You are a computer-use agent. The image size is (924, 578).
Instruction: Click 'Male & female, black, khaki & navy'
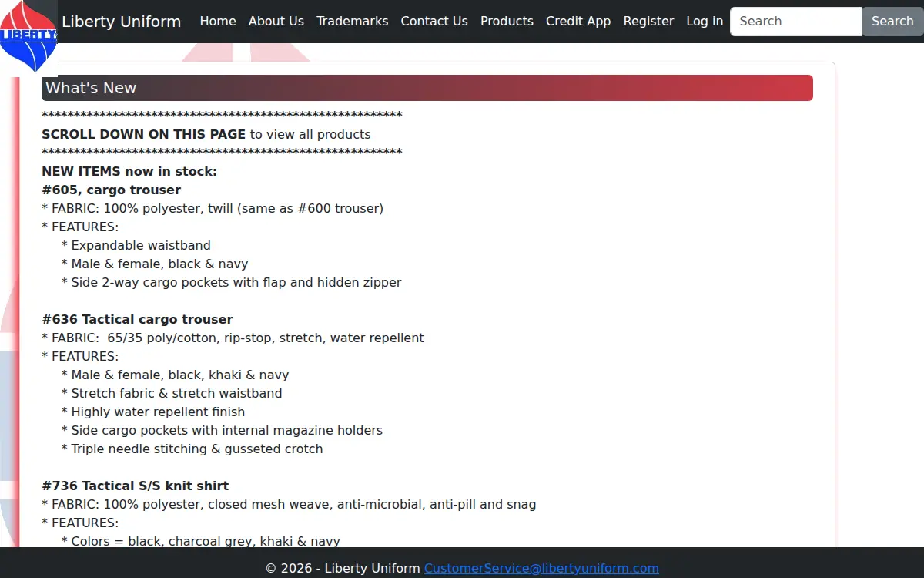175,375
